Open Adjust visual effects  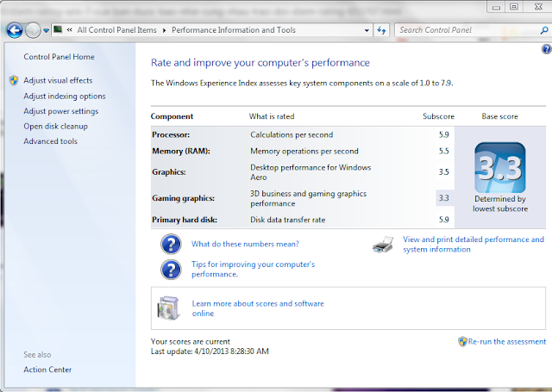point(58,80)
